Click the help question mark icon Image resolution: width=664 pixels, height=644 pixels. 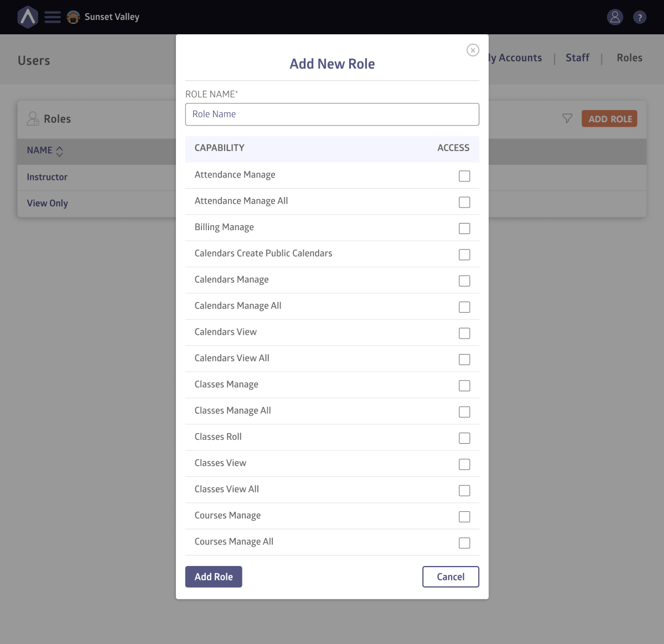pyautogui.click(x=640, y=17)
